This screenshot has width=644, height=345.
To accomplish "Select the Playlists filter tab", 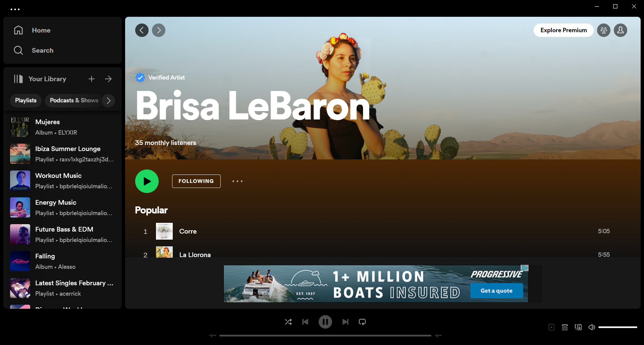I will (x=26, y=101).
